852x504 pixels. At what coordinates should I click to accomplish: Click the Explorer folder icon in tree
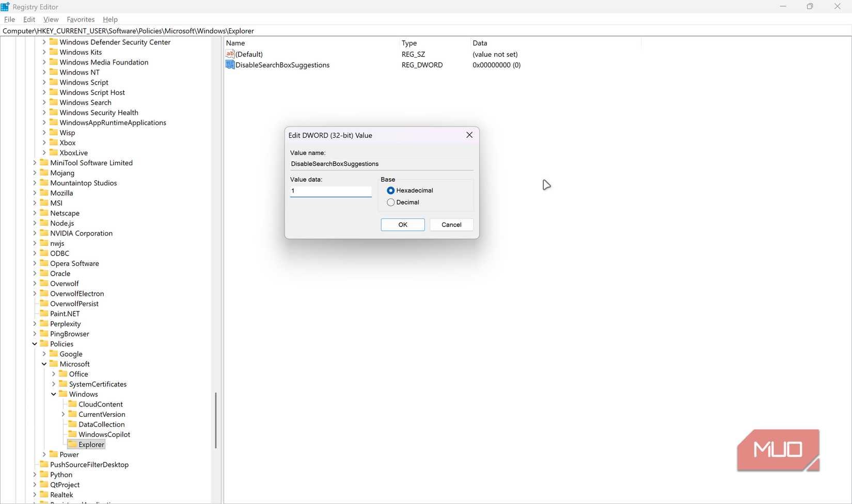coord(72,444)
